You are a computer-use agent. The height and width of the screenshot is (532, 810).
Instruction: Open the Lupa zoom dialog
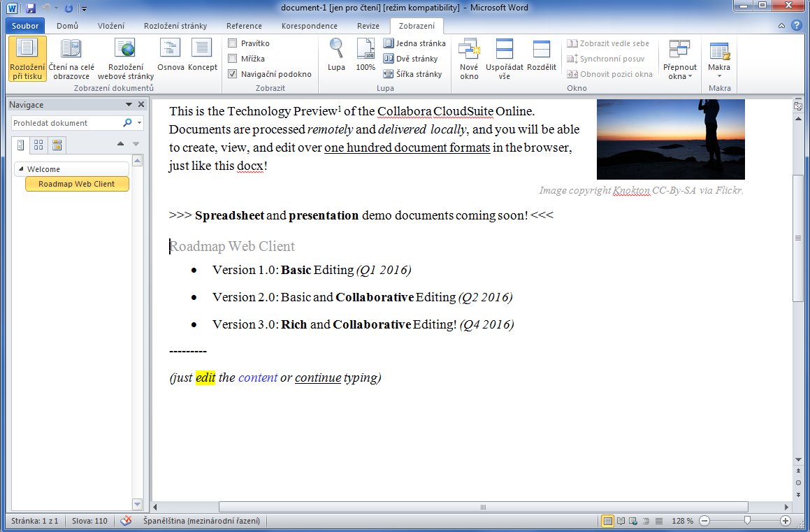click(336, 55)
